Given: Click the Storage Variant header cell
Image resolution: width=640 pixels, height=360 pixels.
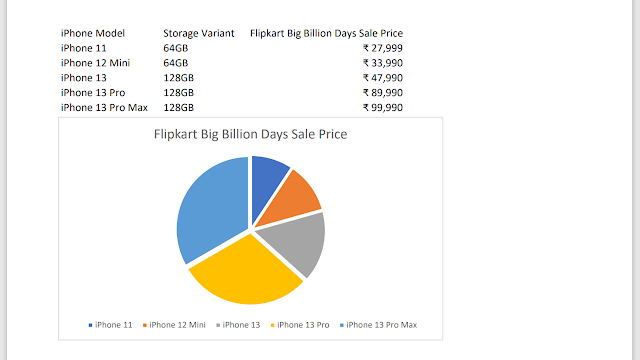Looking at the screenshot, I should 199,33.
